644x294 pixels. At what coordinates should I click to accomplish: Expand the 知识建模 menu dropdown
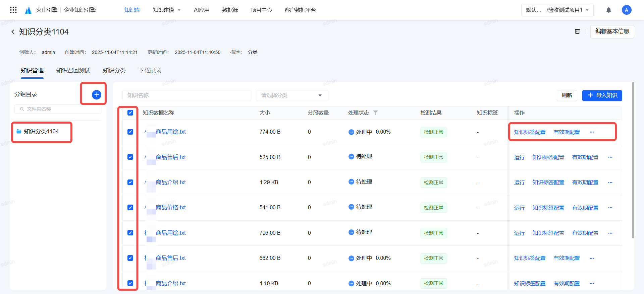pyautogui.click(x=167, y=10)
